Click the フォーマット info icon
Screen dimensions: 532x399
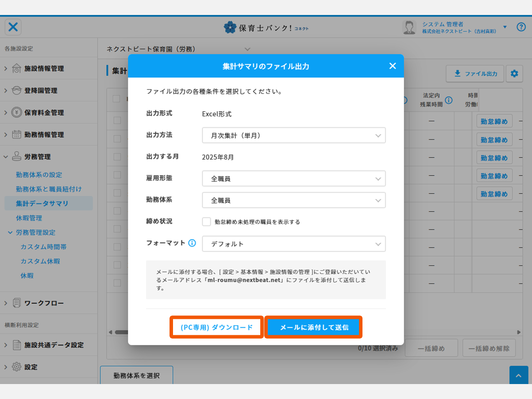[x=192, y=243]
